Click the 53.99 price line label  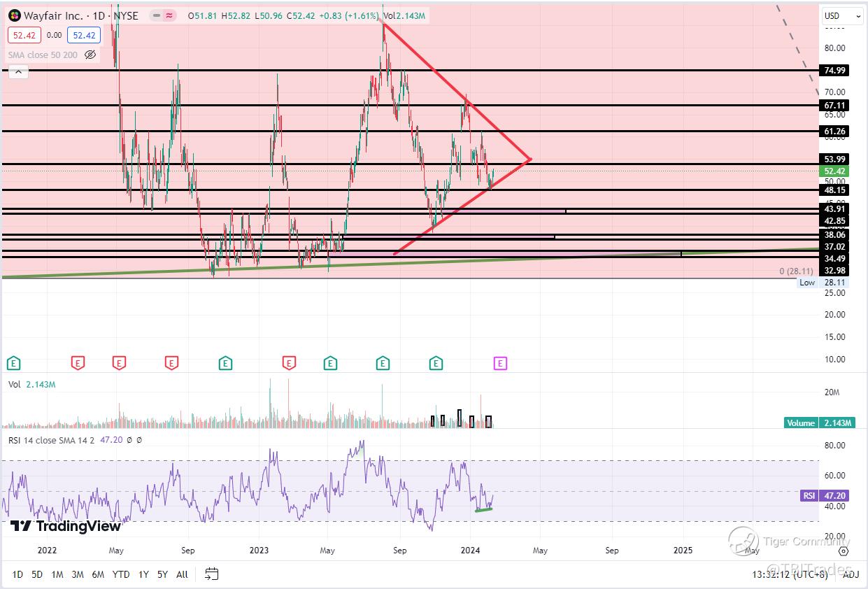[x=835, y=159]
